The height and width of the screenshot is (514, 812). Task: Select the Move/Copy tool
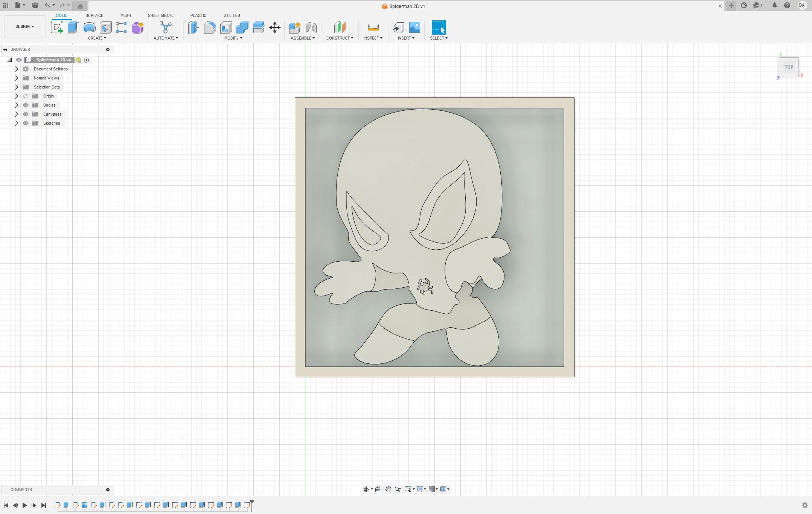(275, 27)
